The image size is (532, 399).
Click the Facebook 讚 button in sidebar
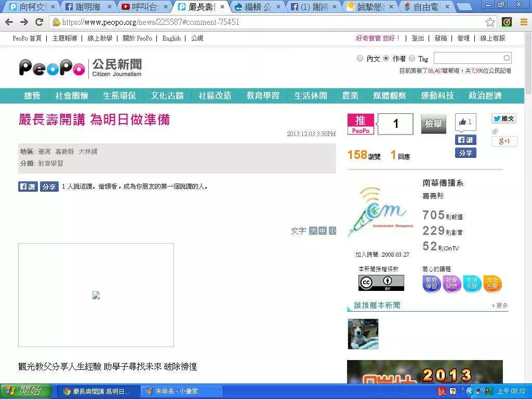tap(465, 140)
